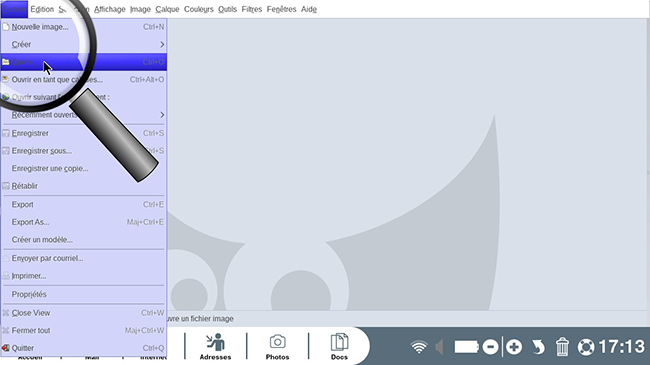Choose Quitter in the file menu
Image resolution: width=650 pixels, height=365 pixels.
coord(83,348)
